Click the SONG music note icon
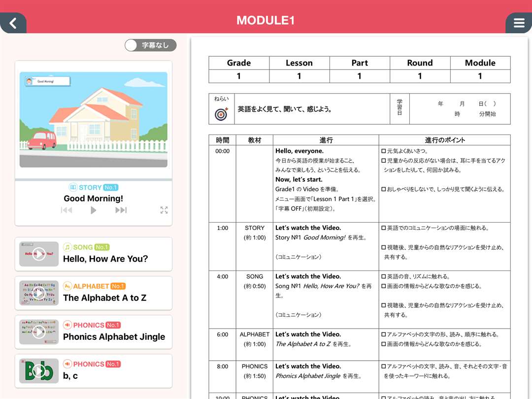This screenshot has height=399, width=532. [x=67, y=247]
